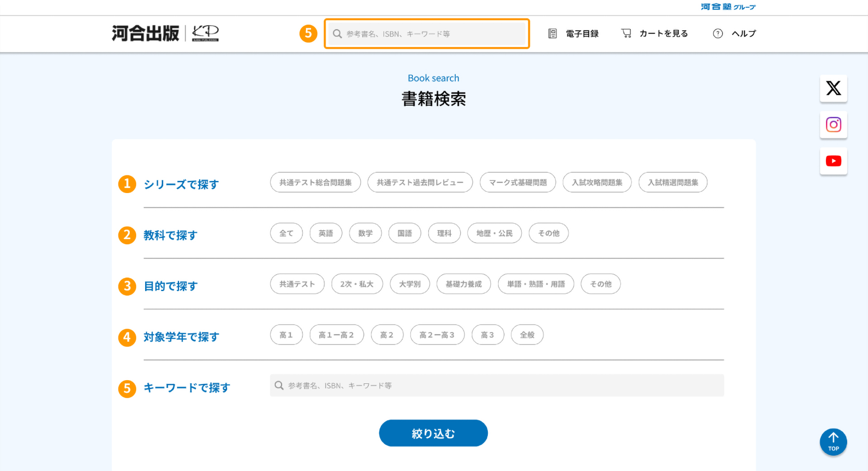Click the shopping cart icon
The image size is (868, 471).
coord(626,33)
